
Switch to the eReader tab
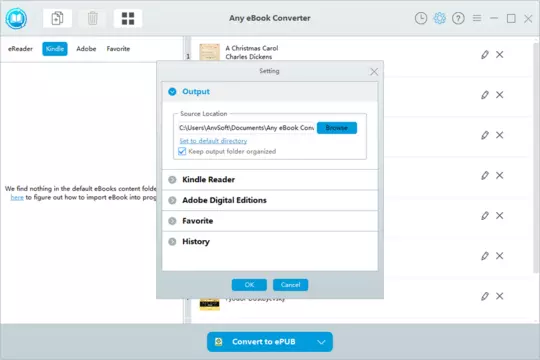(x=20, y=49)
